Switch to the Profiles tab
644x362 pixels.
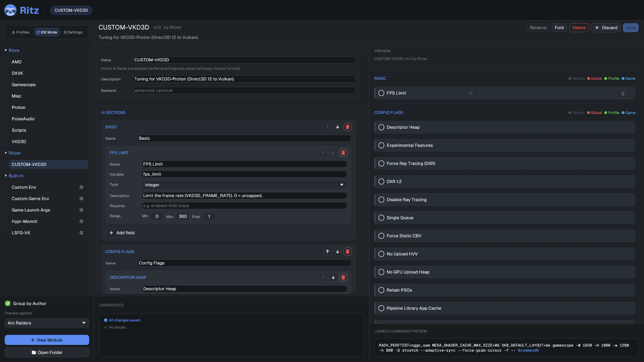[x=20, y=32]
